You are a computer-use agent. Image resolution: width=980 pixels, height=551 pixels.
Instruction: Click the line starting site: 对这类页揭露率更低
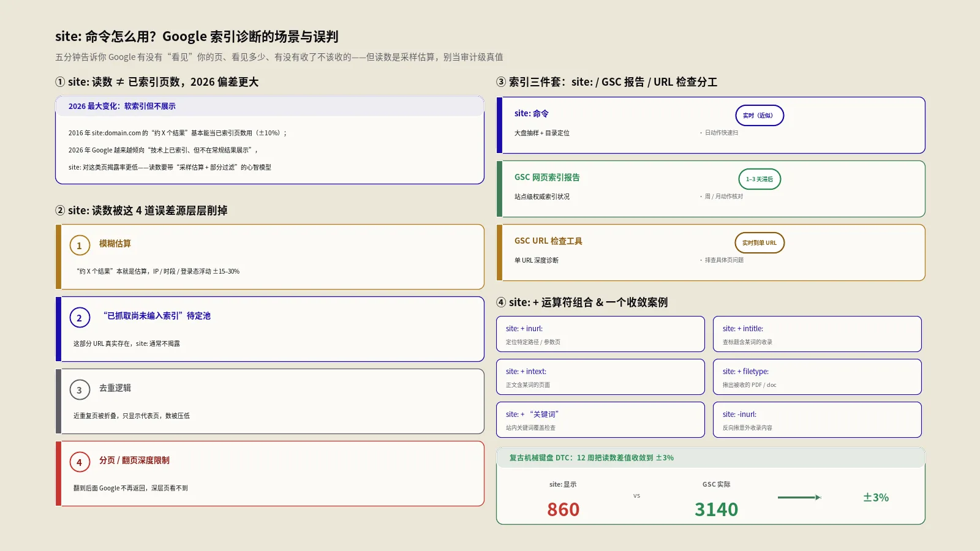[170, 167]
